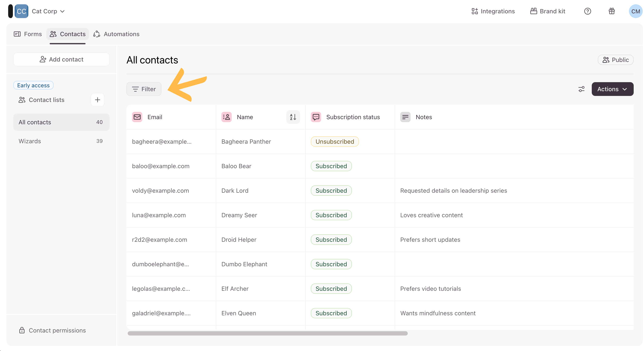Open Integrations page
This screenshot has width=644, height=351.
point(493,11)
